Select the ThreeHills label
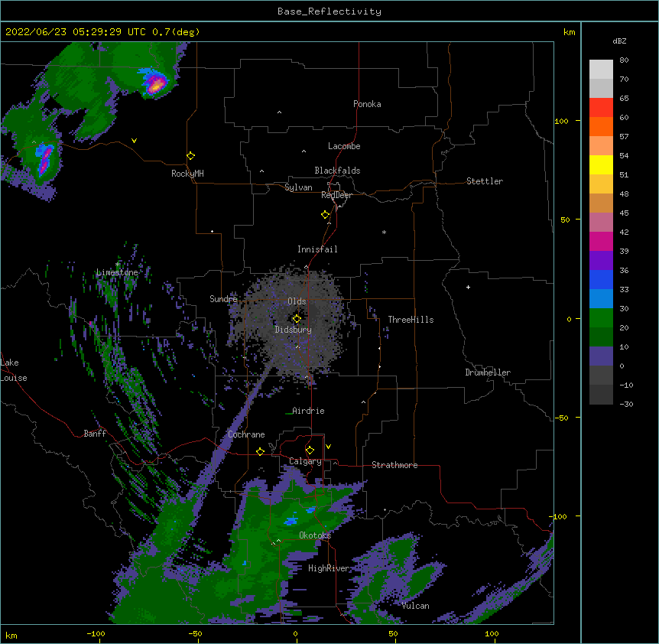This screenshot has height=644, width=659. (x=411, y=320)
